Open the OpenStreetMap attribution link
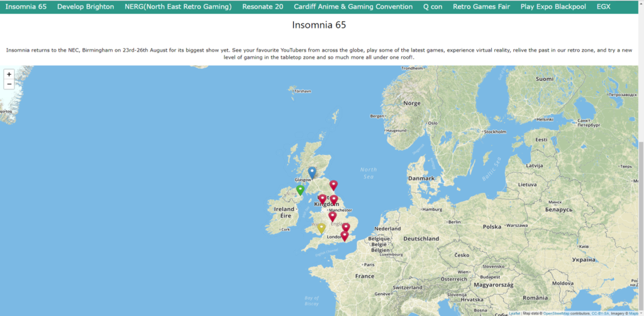The height and width of the screenshot is (316, 644). [x=556, y=313]
